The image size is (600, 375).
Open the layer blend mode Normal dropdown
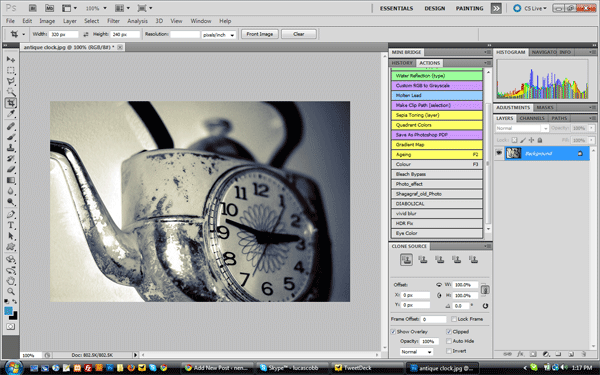(x=522, y=128)
